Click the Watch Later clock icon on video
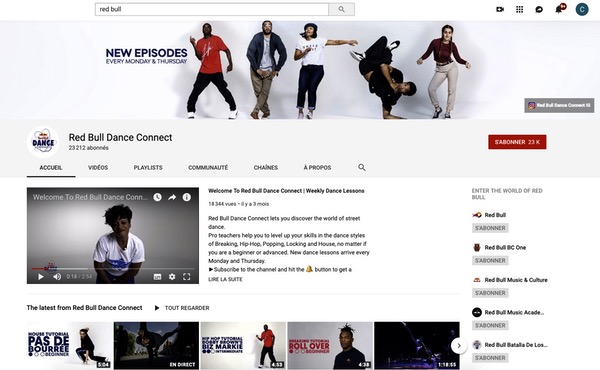Image resolution: width=600 pixels, height=370 pixels. tap(157, 197)
